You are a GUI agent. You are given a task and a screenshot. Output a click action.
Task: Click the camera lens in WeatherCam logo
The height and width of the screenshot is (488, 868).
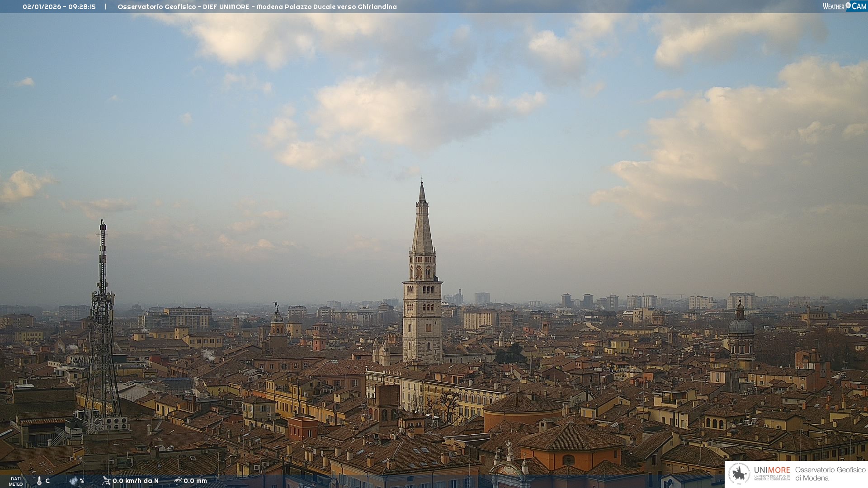coord(848,5)
